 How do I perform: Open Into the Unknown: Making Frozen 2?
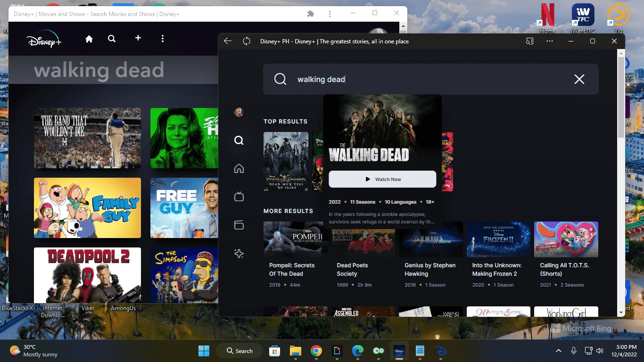pyautogui.click(x=499, y=239)
